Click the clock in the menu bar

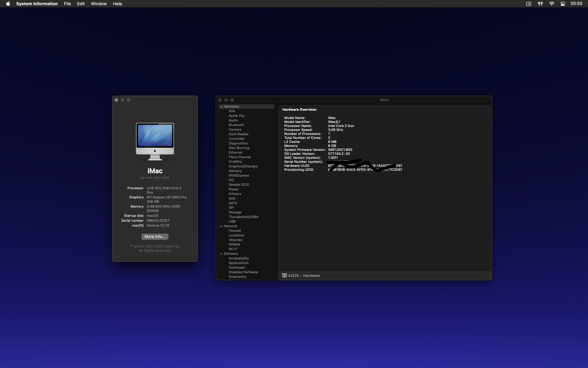tap(576, 4)
